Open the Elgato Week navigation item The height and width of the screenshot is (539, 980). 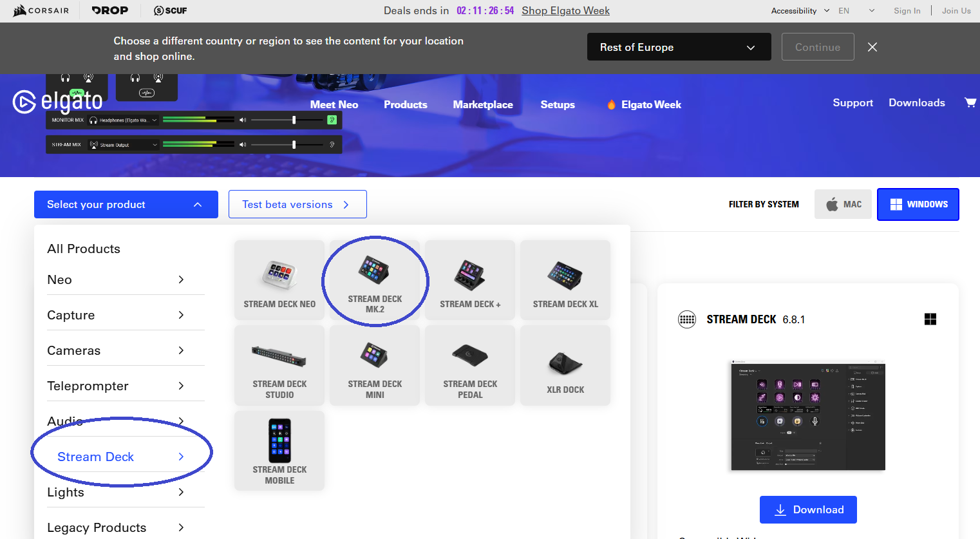click(x=644, y=104)
